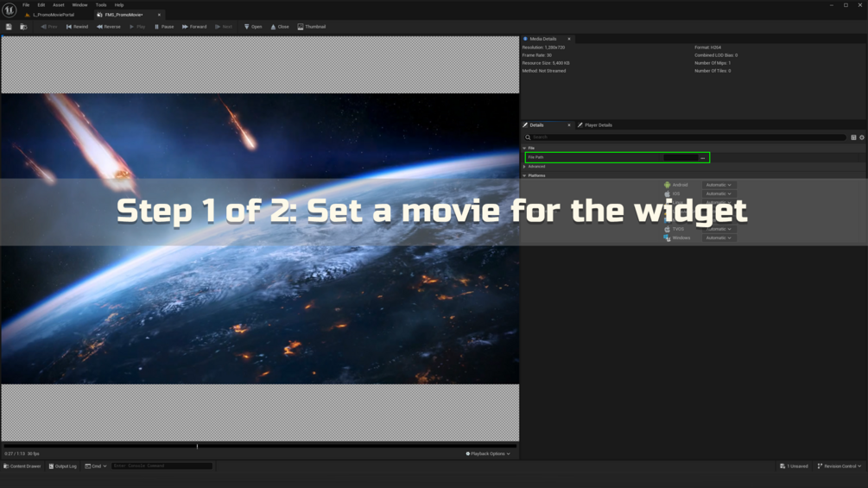Screen dimensions: 868x488
Task: Open the Revision Control menu
Action: 839,466
